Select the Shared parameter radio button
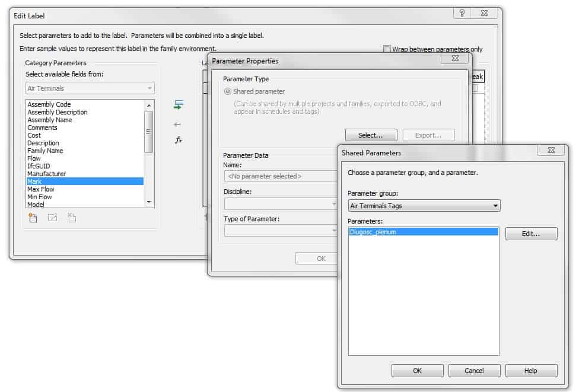Screen dimensions: 576x392 coord(228,92)
